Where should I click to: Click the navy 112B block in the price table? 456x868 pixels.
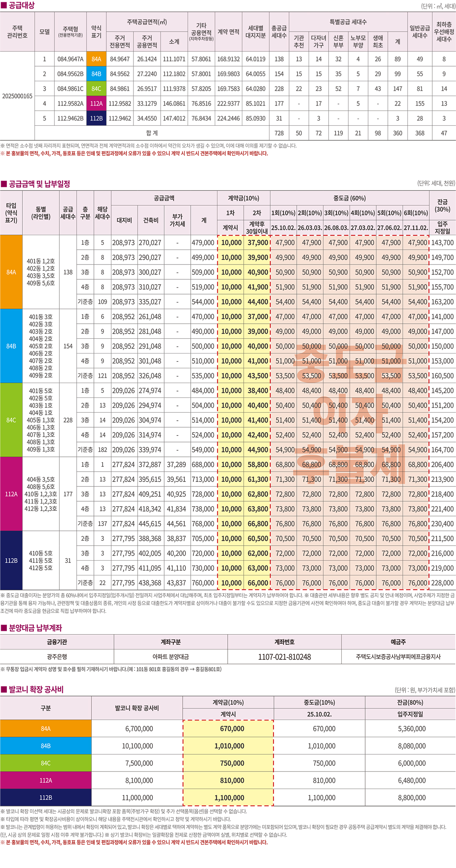coord(11,560)
